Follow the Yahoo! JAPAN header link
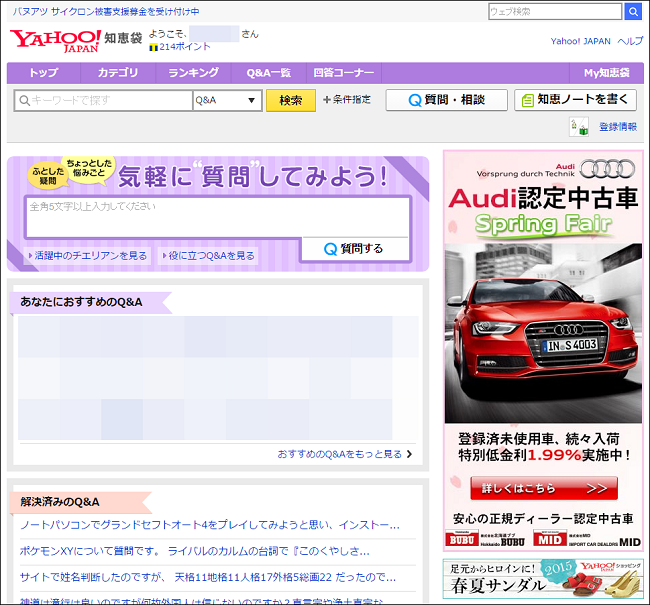Viewport: 650px width, 605px height. (x=580, y=41)
